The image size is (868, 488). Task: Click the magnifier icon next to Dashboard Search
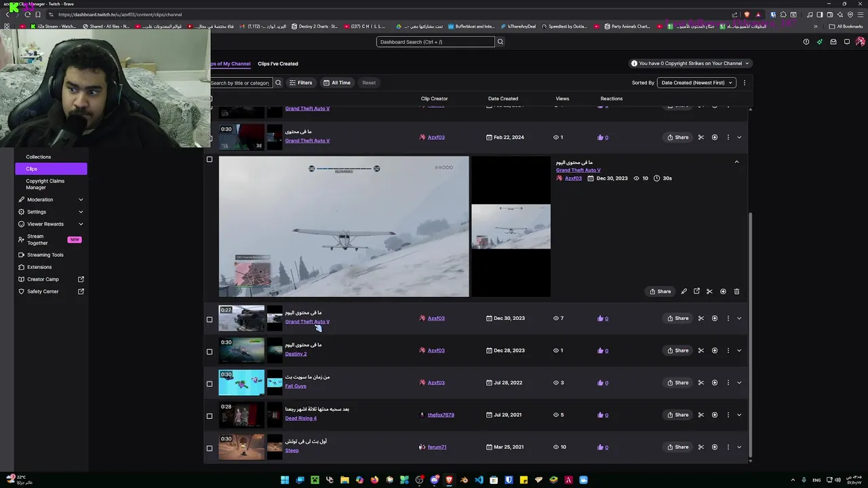500,42
